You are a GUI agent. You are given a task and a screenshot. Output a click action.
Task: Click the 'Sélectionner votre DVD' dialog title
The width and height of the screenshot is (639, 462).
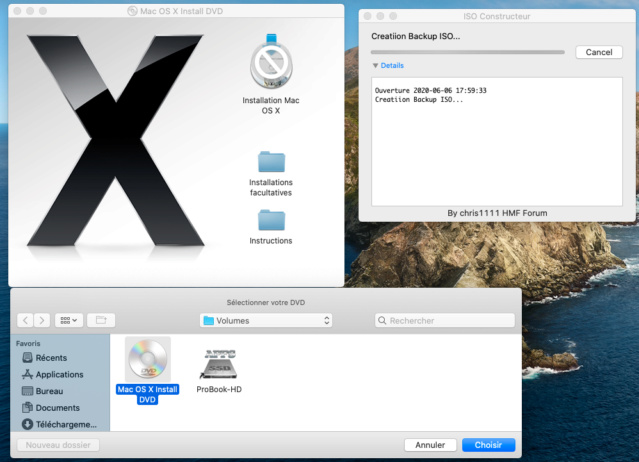click(266, 302)
